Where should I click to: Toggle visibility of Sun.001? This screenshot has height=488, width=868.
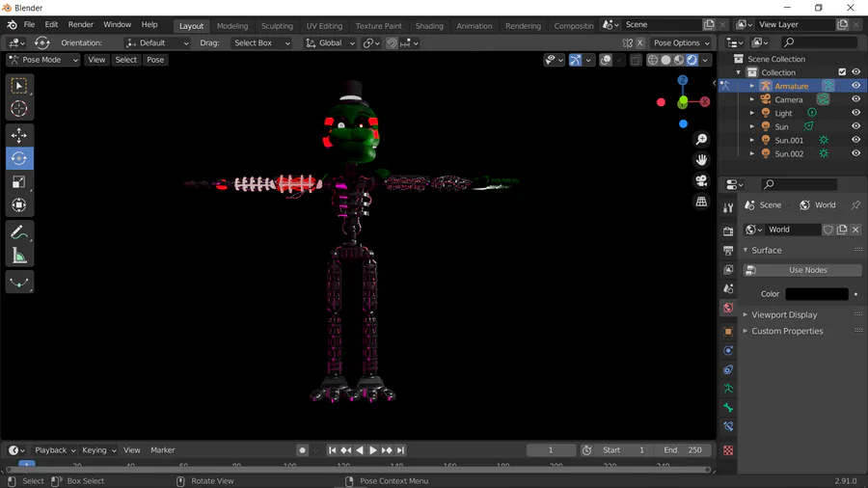pyautogui.click(x=855, y=140)
